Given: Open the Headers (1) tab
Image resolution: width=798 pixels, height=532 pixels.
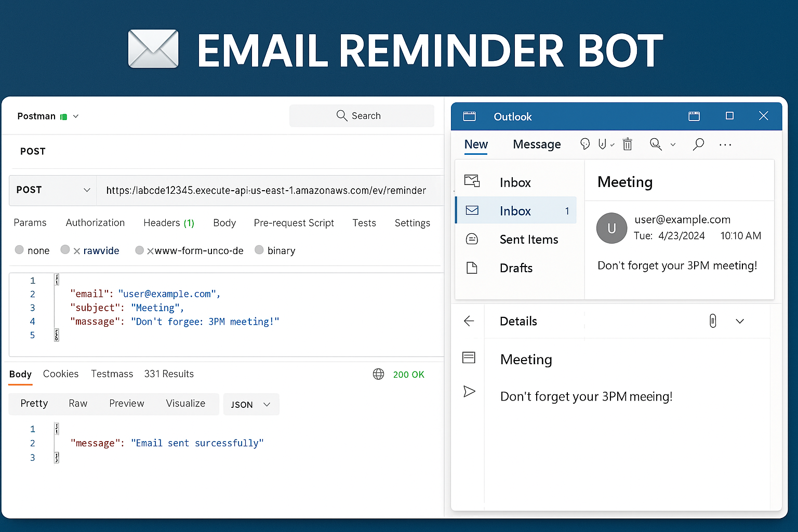Looking at the screenshot, I should click(169, 223).
